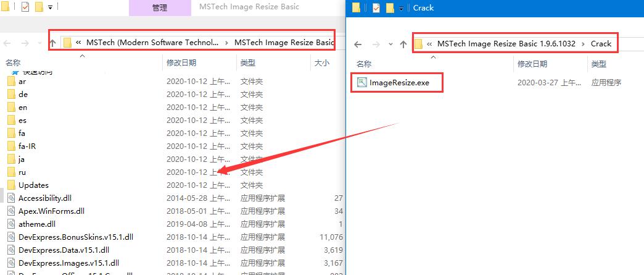644x275 pixels.
Task: Click the ar folder icon
Action: (x=12, y=82)
